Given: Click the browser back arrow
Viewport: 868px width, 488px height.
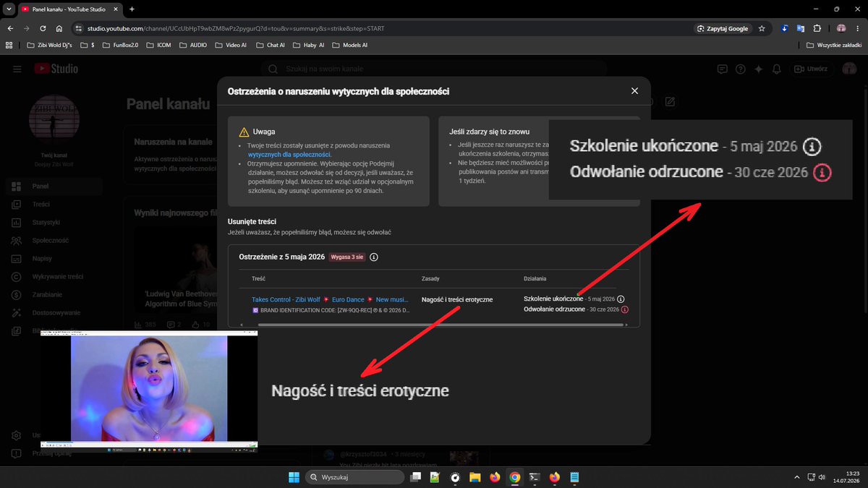Looking at the screenshot, I should (9, 28).
